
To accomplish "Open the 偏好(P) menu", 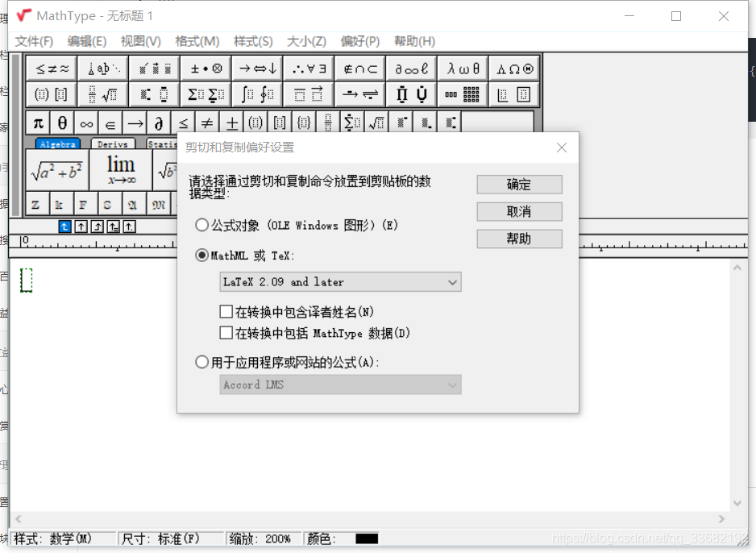I will click(x=360, y=41).
